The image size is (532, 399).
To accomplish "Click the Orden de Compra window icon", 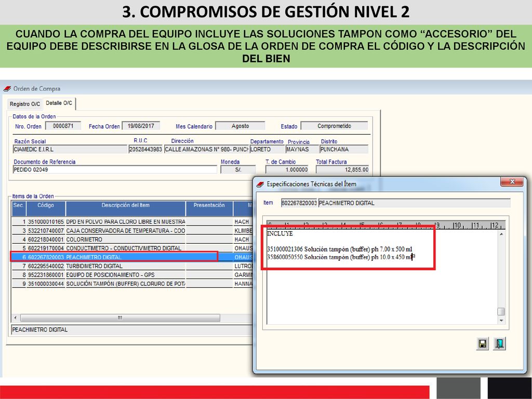I will (x=7, y=89).
